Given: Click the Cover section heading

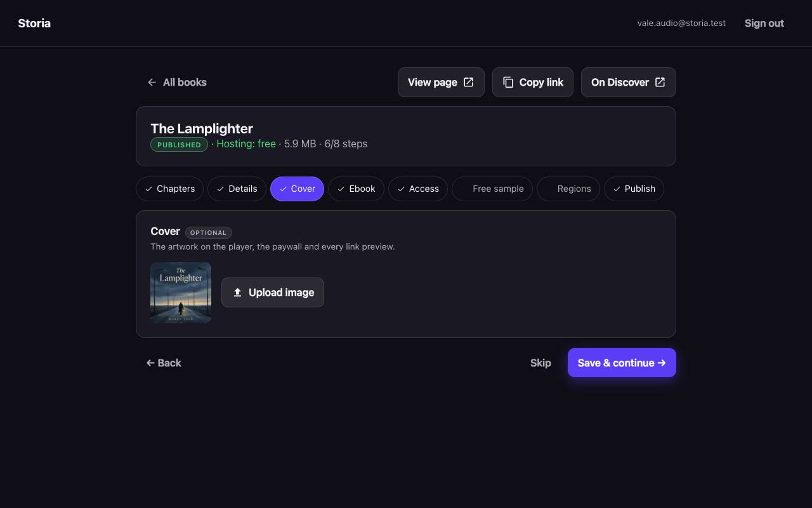Looking at the screenshot, I should click(165, 232).
